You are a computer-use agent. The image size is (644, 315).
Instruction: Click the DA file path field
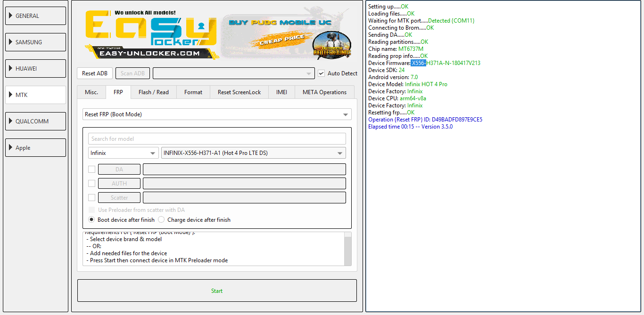244,169
